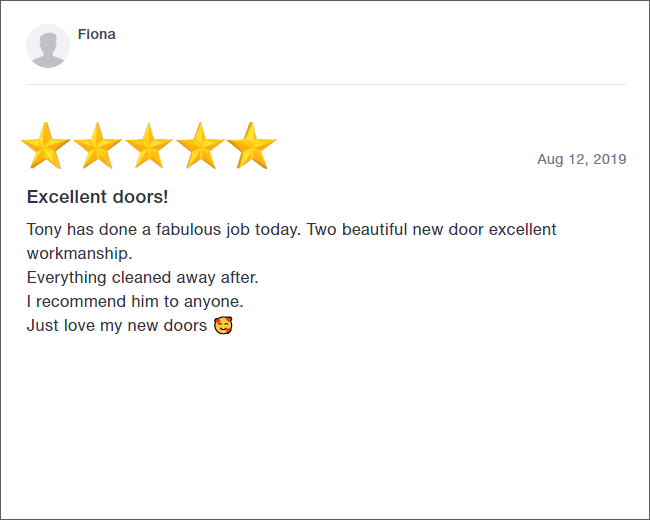Screen dimensions: 650x520
Task: Click the word "Tony" in the review
Action: (x=44, y=229)
